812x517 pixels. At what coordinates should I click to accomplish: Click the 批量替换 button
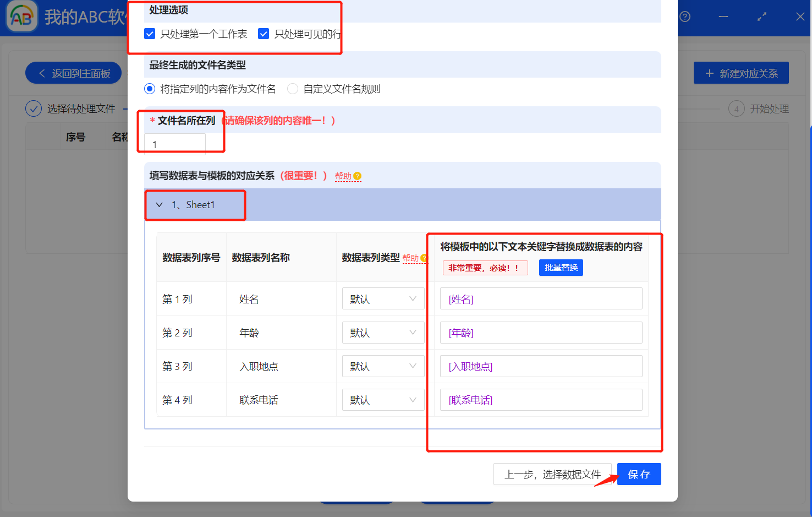[x=561, y=268]
